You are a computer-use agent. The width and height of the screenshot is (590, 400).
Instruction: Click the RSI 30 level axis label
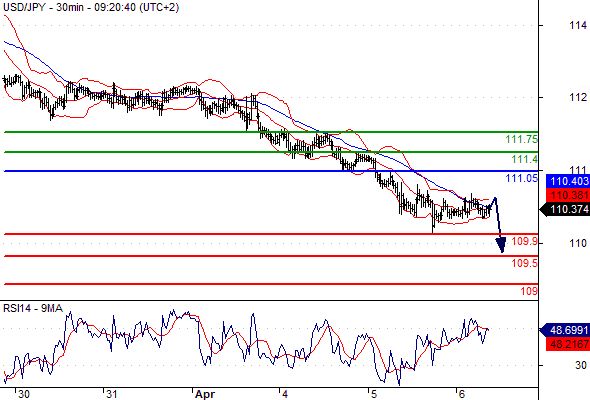click(x=581, y=365)
